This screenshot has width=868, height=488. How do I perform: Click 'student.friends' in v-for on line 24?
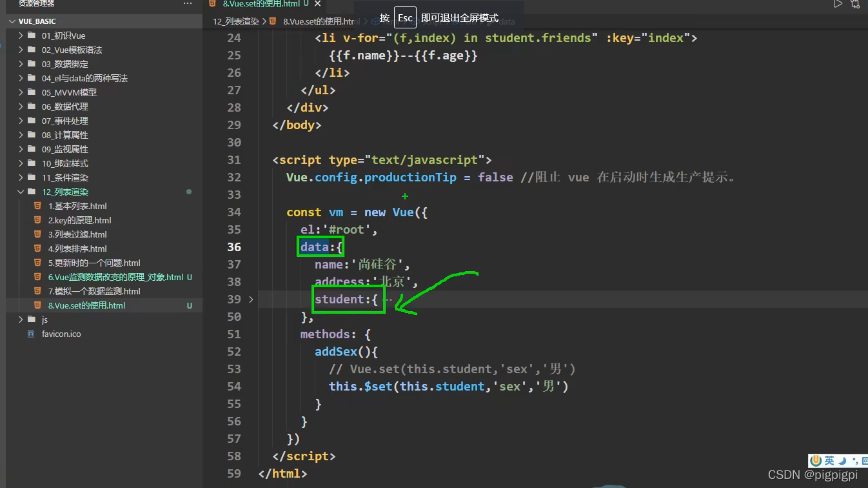[538, 37]
